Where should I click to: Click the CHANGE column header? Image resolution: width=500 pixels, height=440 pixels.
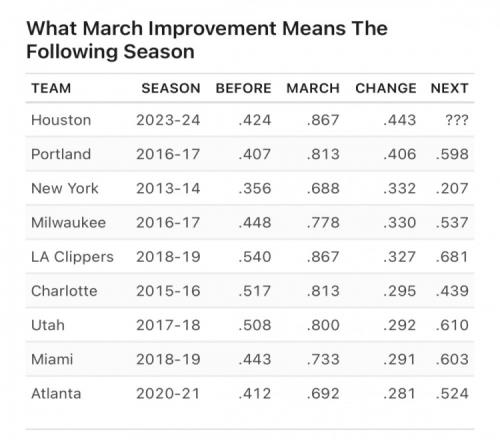pyautogui.click(x=386, y=88)
